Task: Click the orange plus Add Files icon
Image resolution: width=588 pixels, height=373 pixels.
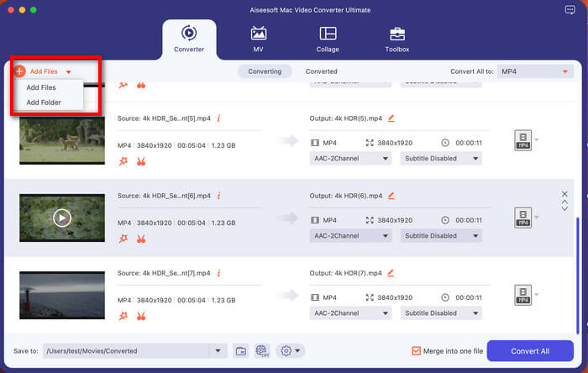Action: [20, 71]
